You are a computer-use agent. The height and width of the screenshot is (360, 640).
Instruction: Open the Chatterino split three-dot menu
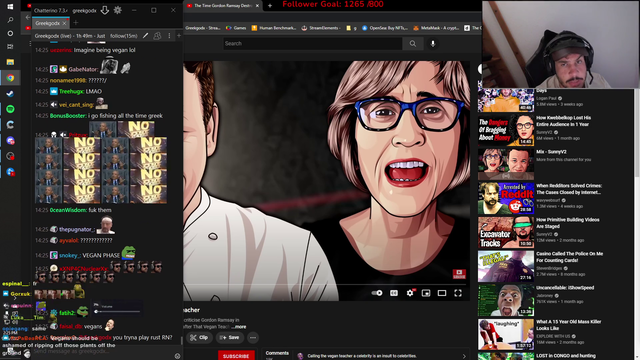[169, 36]
